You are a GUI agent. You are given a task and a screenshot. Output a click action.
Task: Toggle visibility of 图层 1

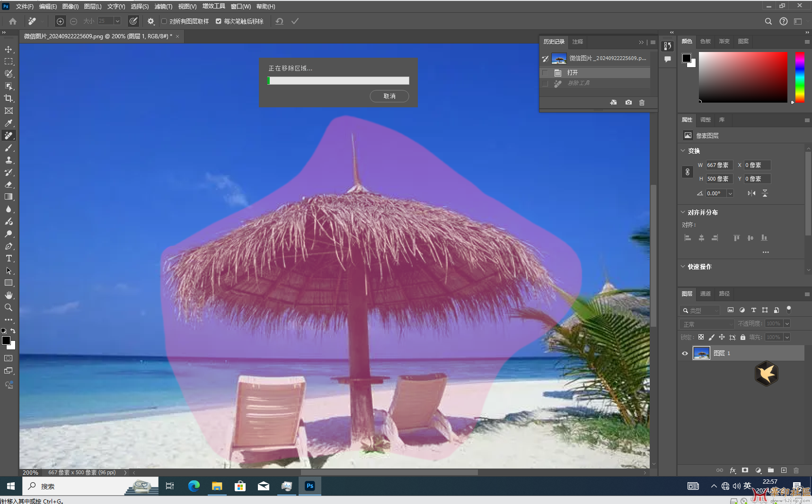tap(685, 353)
